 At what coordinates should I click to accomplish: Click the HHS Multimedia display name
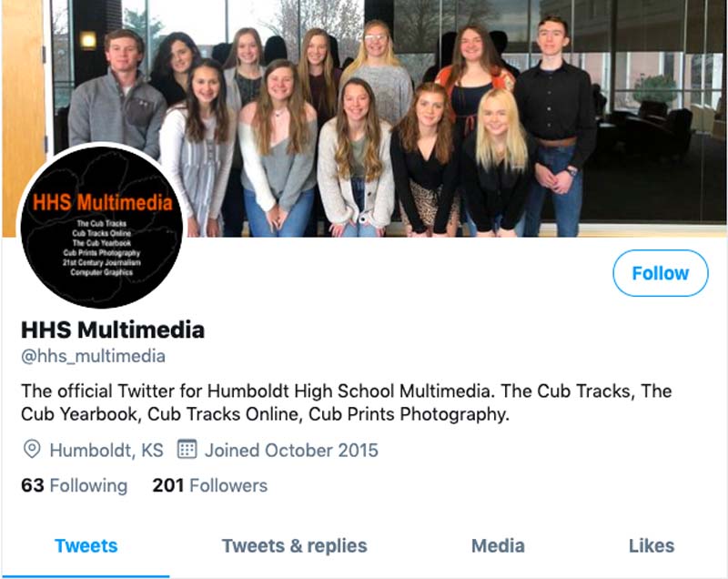pos(113,330)
